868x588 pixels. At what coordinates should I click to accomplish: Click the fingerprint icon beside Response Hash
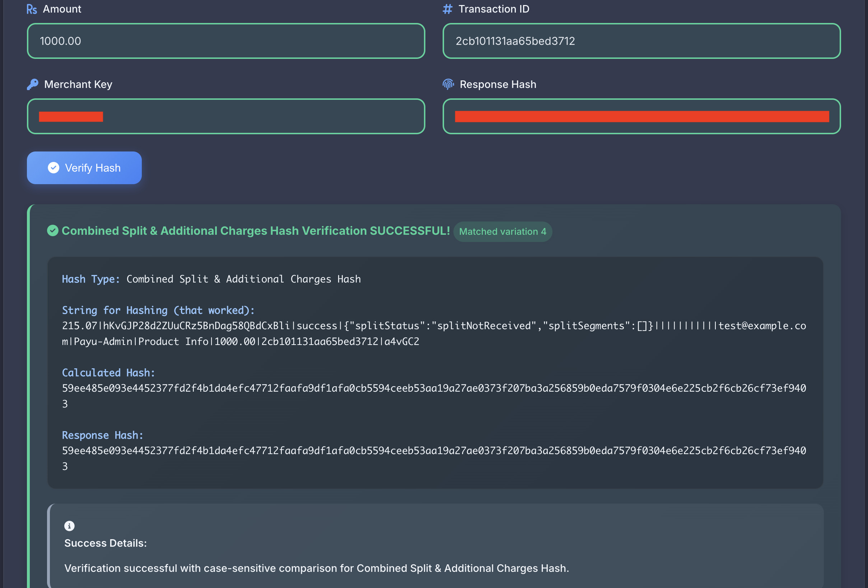[x=448, y=84]
